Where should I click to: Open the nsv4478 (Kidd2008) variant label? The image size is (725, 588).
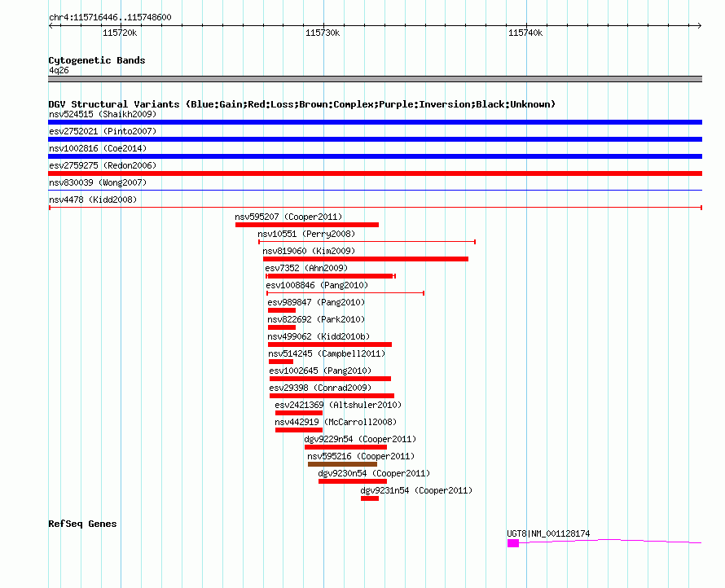pyautogui.click(x=93, y=200)
